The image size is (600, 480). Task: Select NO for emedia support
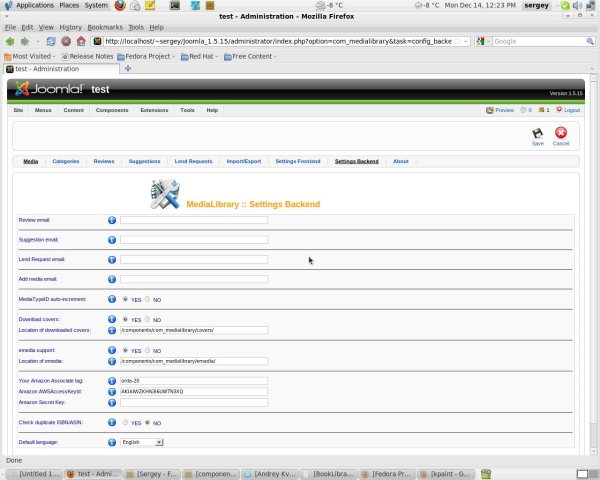pos(147,350)
